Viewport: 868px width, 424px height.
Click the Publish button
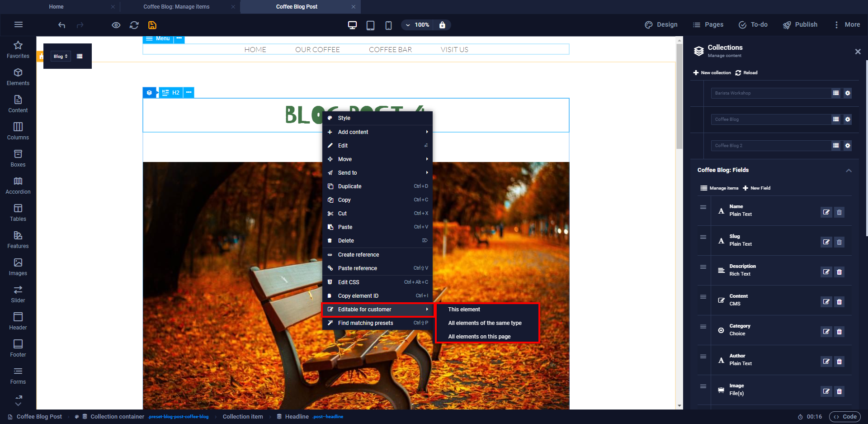(x=800, y=25)
